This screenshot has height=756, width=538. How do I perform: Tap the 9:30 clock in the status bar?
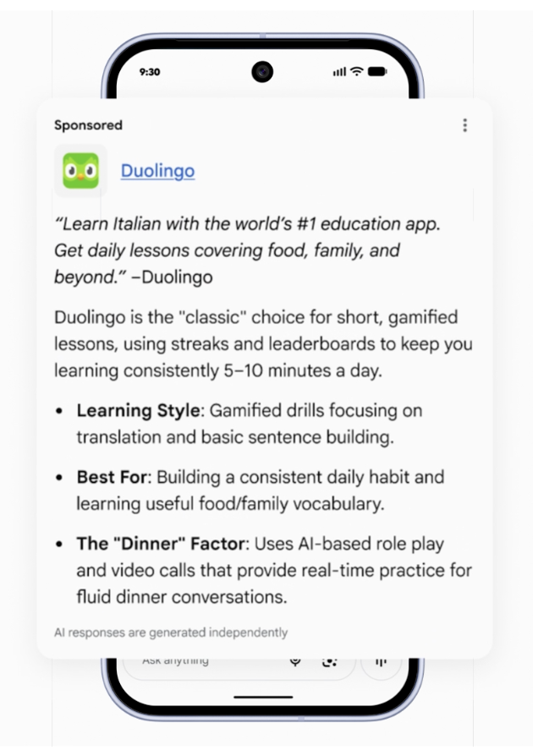(150, 72)
